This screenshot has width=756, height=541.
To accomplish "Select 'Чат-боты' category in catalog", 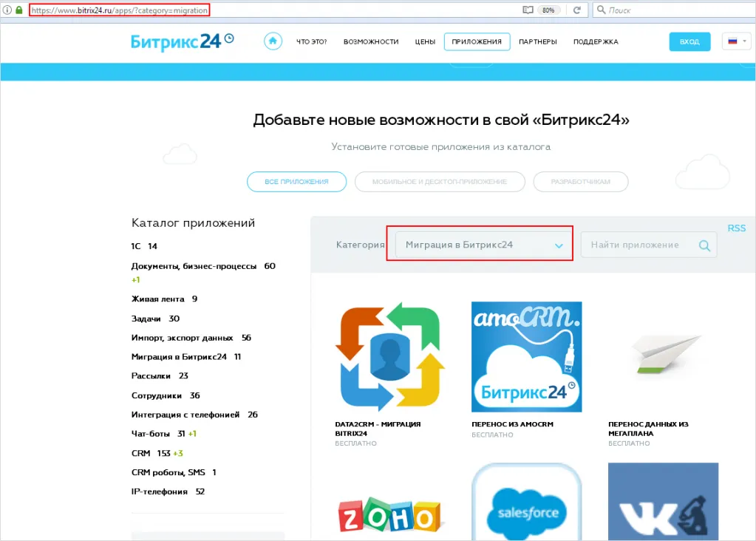I will click(153, 434).
